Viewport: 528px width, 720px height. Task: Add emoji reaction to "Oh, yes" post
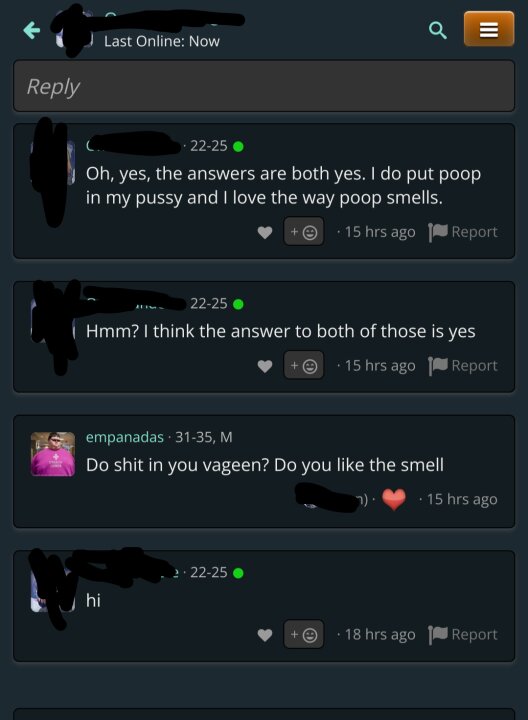(x=303, y=231)
